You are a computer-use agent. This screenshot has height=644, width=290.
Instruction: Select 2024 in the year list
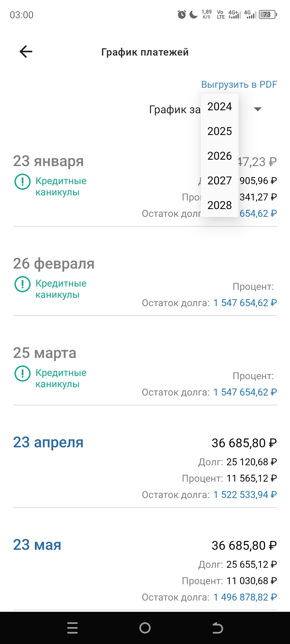(219, 107)
